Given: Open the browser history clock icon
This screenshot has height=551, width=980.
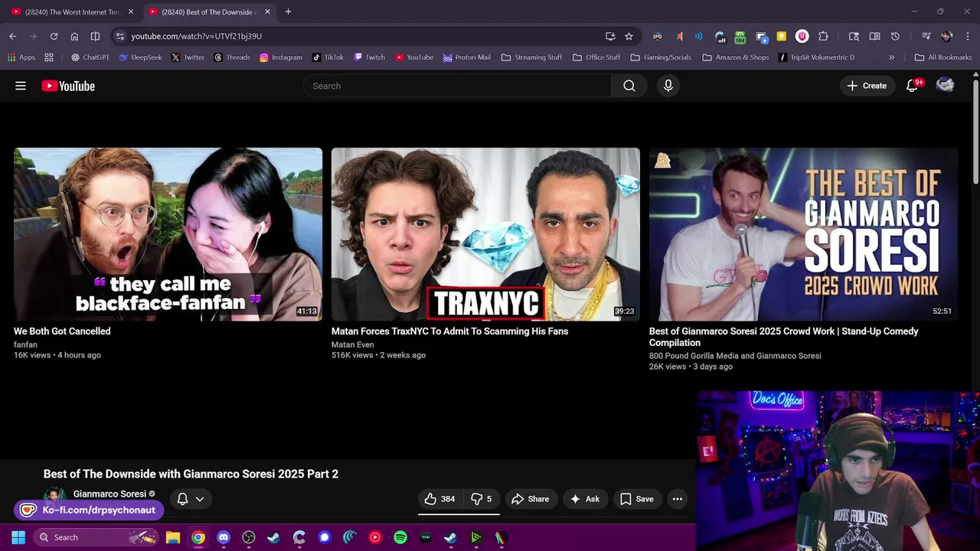Looking at the screenshot, I should coord(895,36).
